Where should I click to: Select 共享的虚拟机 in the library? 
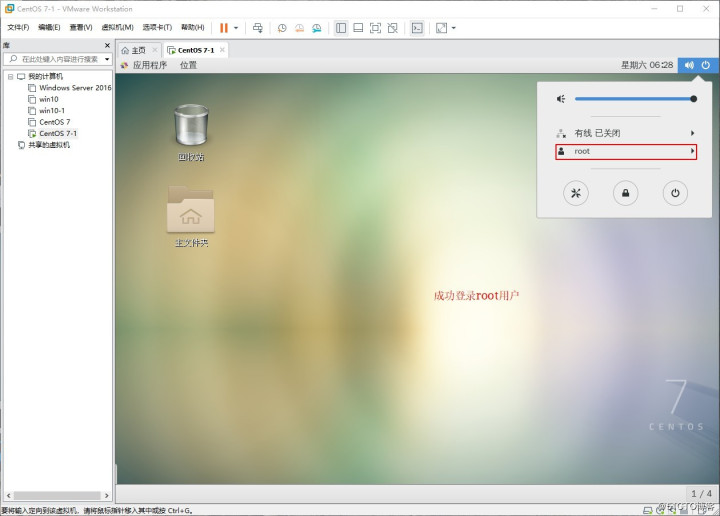pyautogui.click(x=49, y=145)
